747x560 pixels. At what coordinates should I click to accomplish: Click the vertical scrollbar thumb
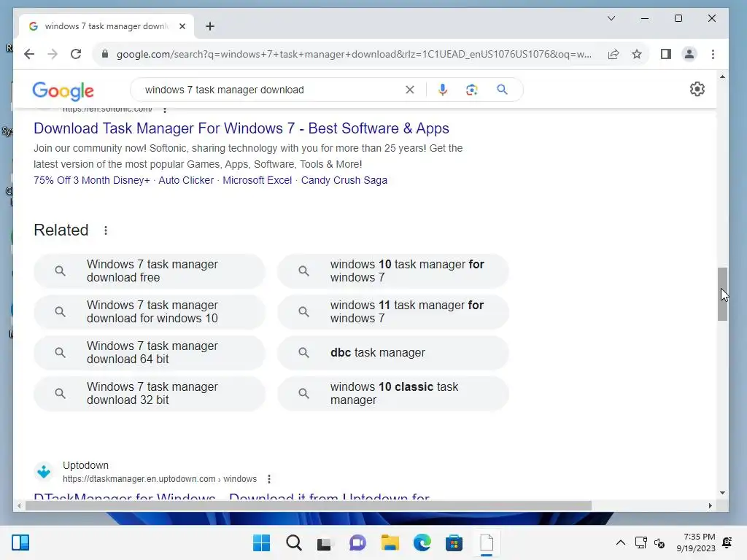coord(722,294)
